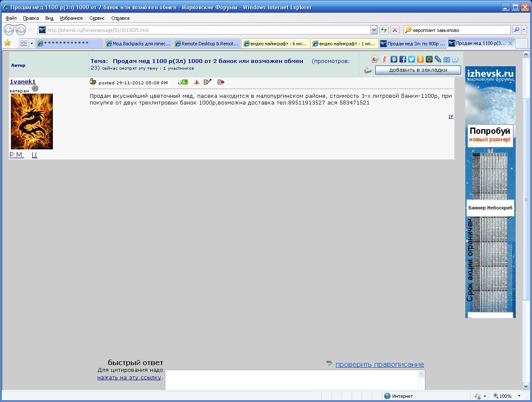Viewport: 532px width, 402px height.
Task: Open the Избранное menu
Action: pyautogui.click(x=71, y=18)
